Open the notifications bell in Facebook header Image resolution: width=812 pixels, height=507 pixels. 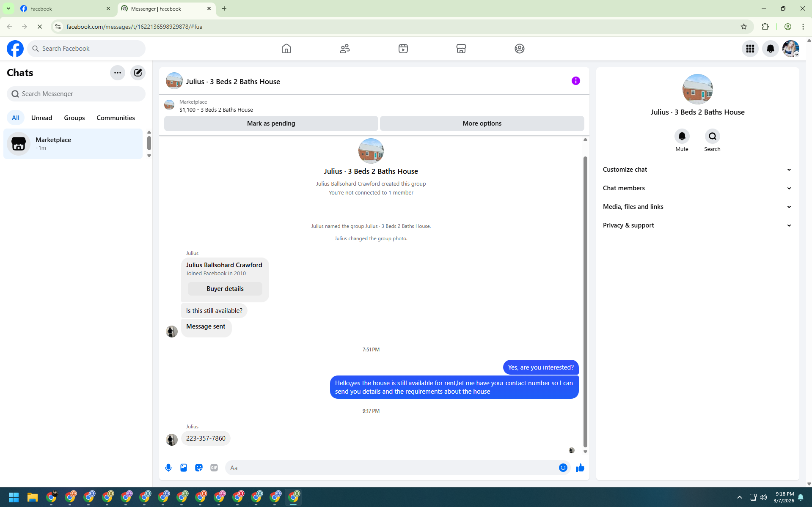coord(771,49)
